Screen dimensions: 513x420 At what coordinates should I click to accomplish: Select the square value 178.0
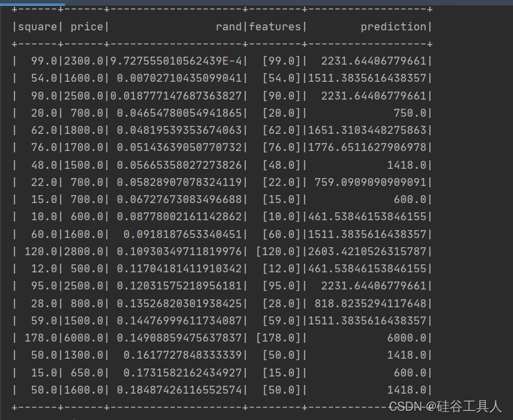click(41, 338)
